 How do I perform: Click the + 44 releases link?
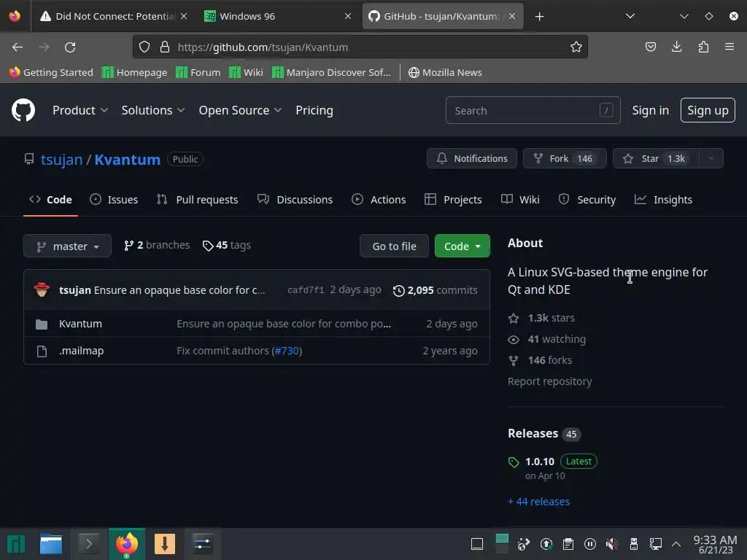(x=539, y=502)
